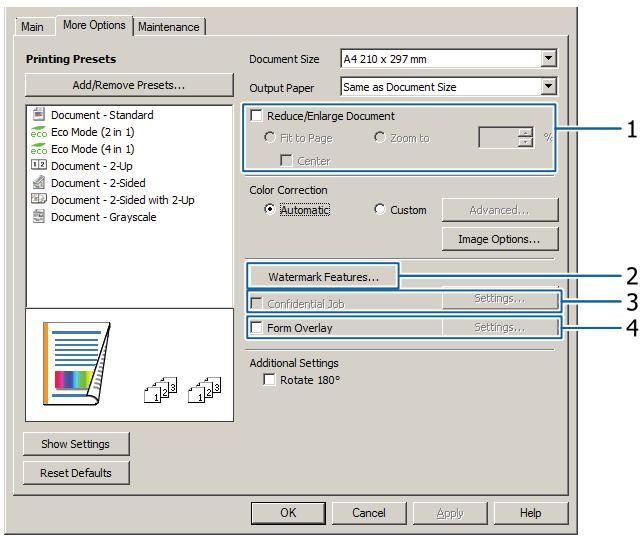Open the Document Size dropdown arrow

(548, 58)
